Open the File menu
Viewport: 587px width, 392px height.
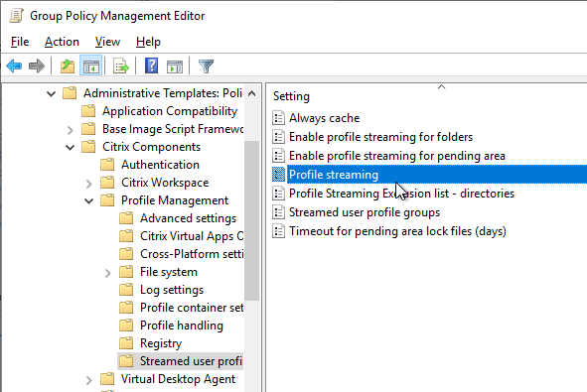[20, 42]
